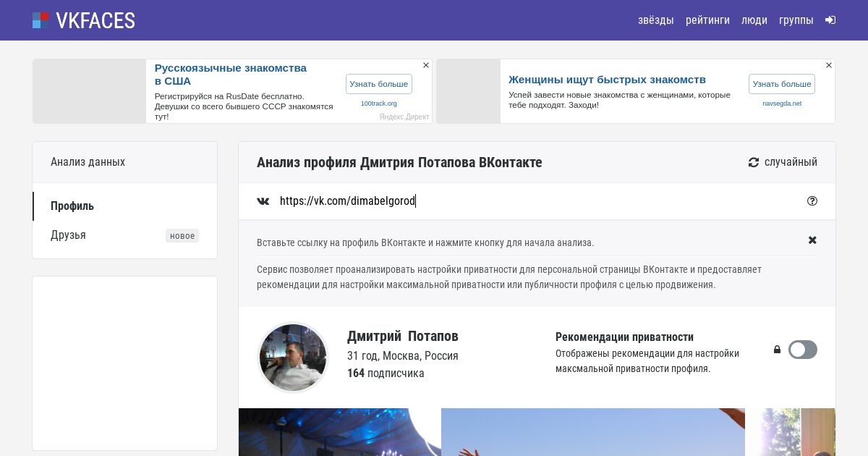Viewport: 868px width, 456px height.
Task: Open the группы menu item
Action: (796, 20)
